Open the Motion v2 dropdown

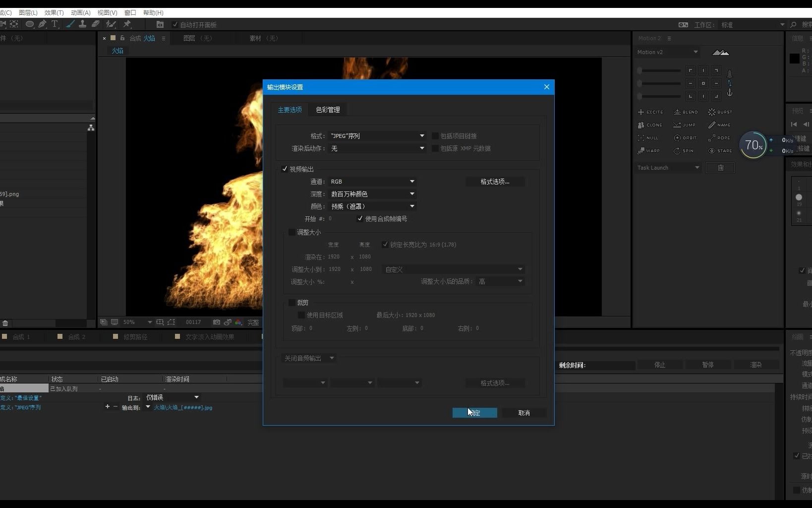667,52
